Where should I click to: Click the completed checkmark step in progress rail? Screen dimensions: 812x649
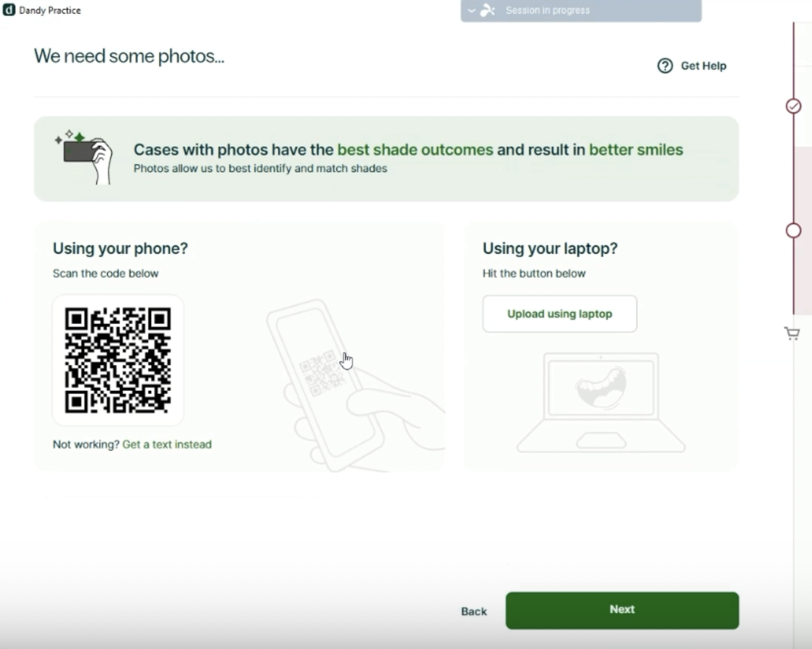tap(793, 106)
